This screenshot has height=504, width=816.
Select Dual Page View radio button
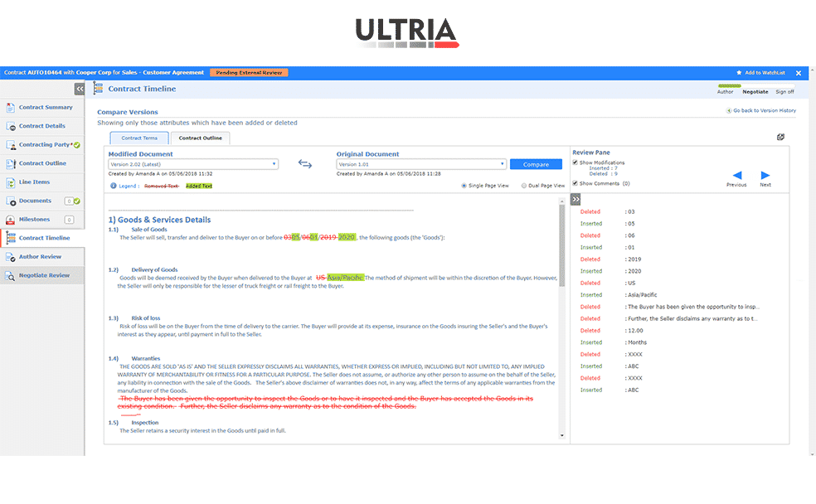(524, 186)
